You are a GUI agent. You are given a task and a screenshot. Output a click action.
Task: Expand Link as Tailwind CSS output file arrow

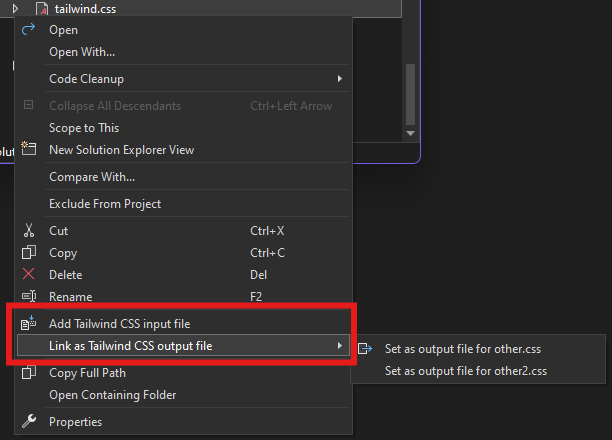pos(340,346)
